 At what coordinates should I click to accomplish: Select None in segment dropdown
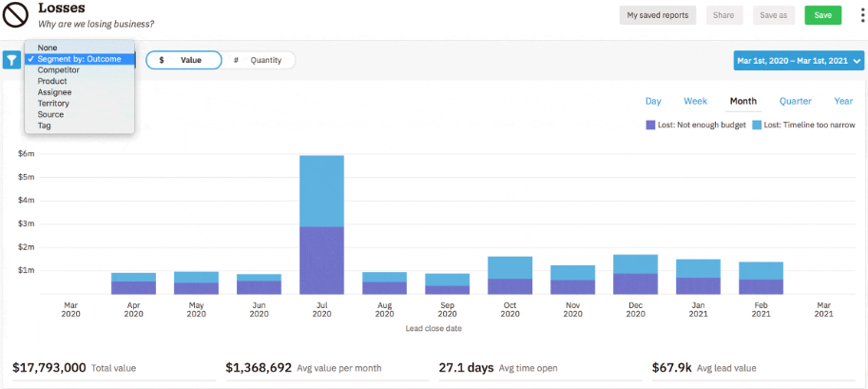[48, 48]
